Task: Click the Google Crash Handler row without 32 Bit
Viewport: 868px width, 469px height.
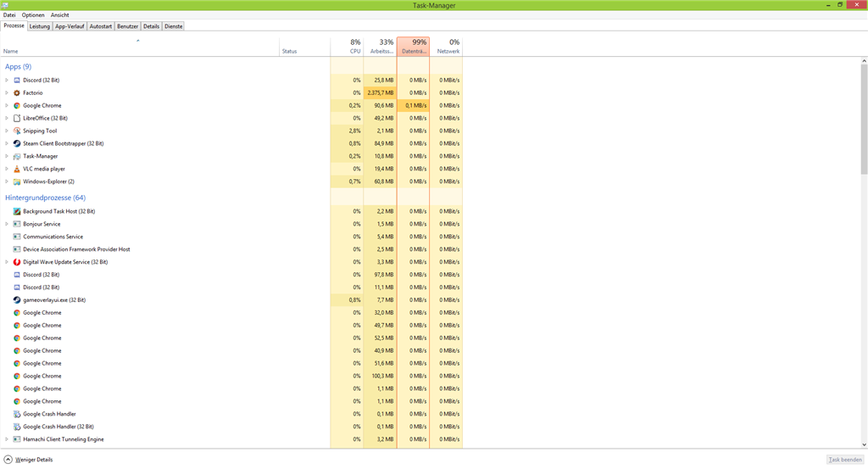Action: click(x=49, y=414)
